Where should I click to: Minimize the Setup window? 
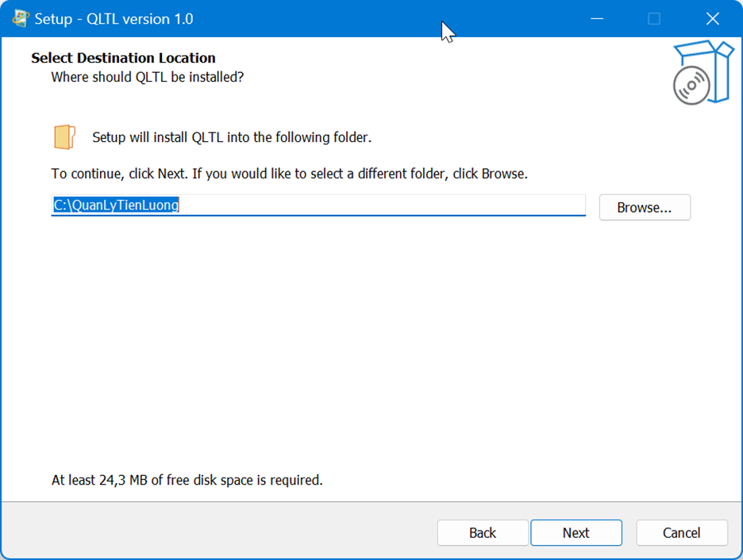pos(595,18)
